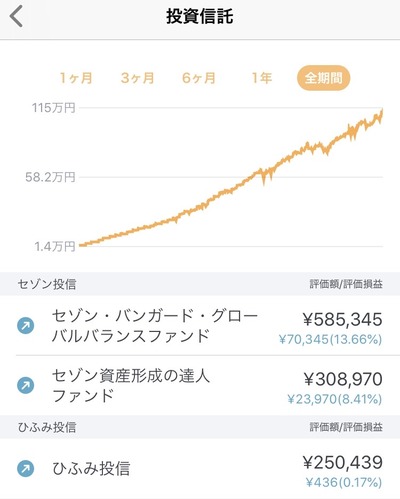
Task: Click the orange chart line peak near 115万円
Action: 382,112
